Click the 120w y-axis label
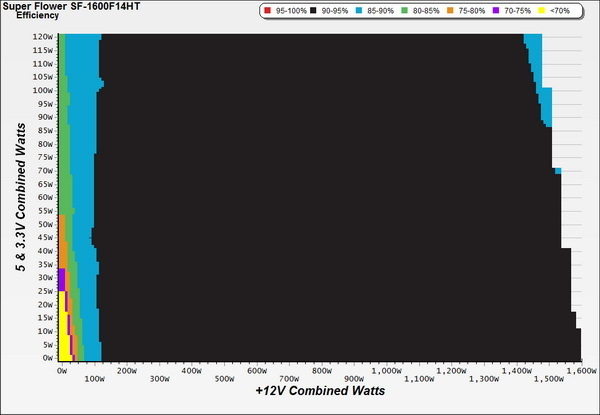600x415 pixels. point(42,37)
